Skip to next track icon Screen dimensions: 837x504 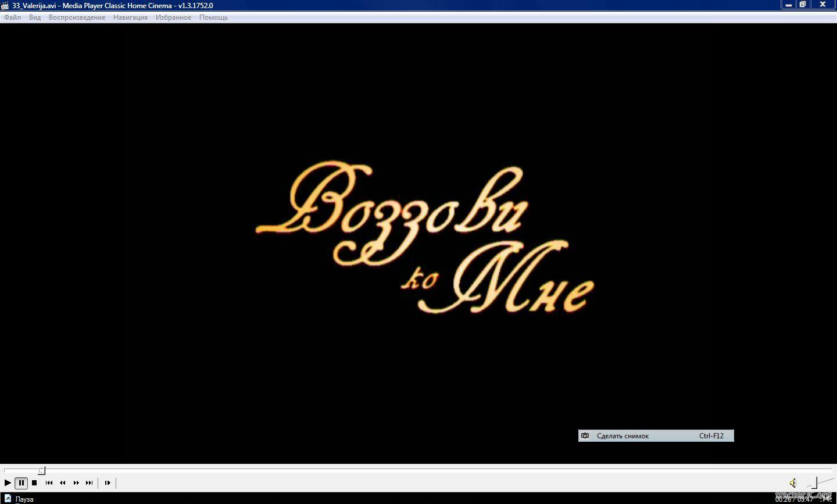[x=90, y=482]
